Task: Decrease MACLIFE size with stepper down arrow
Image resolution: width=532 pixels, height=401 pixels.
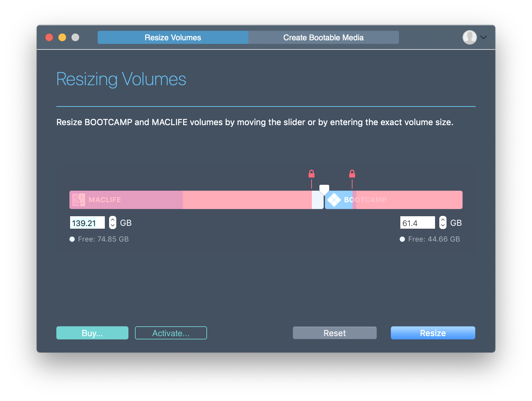Action: (113, 226)
